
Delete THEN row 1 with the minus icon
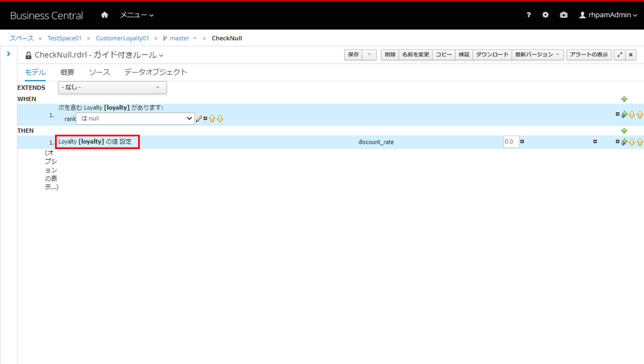coord(617,141)
